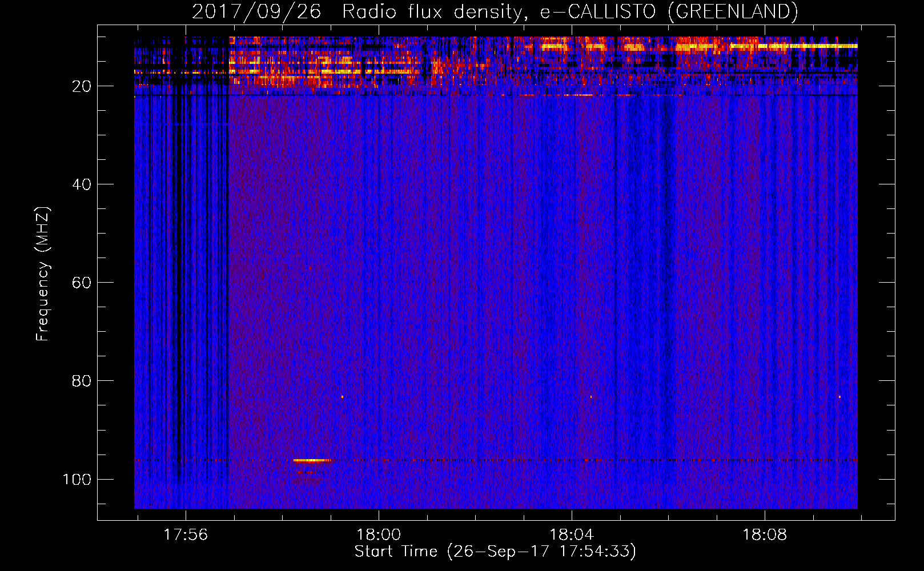
Task: Click the "60" frequency tick label
Action: coord(82,283)
